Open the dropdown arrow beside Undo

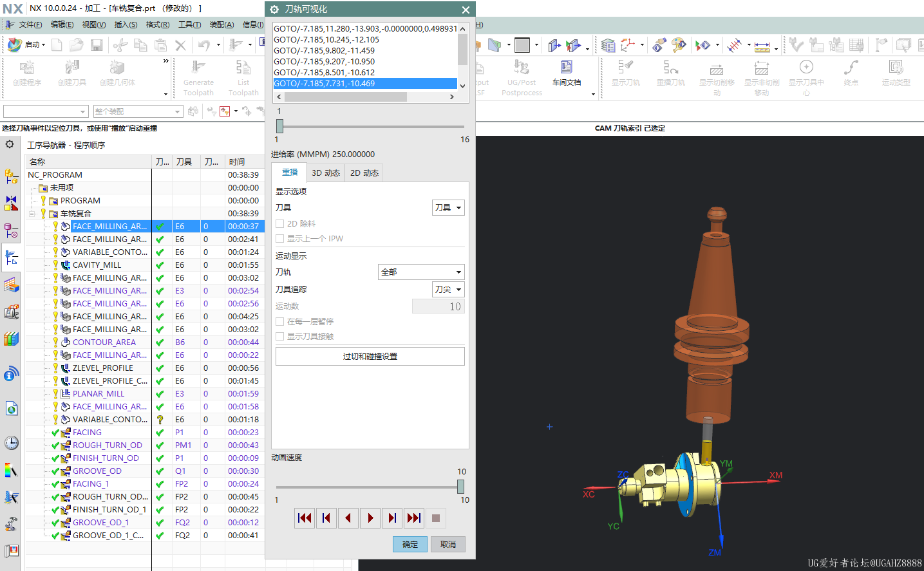pyautogui.click(x=218, y=45)
